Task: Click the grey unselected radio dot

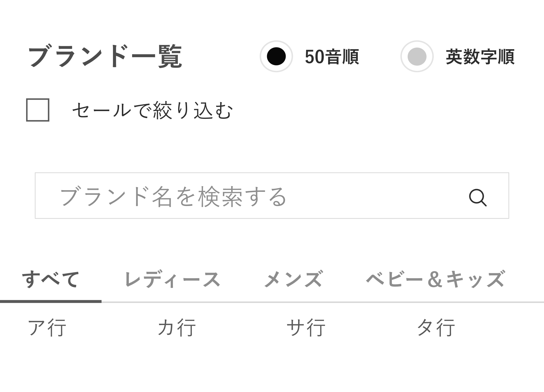Action: 417,56
